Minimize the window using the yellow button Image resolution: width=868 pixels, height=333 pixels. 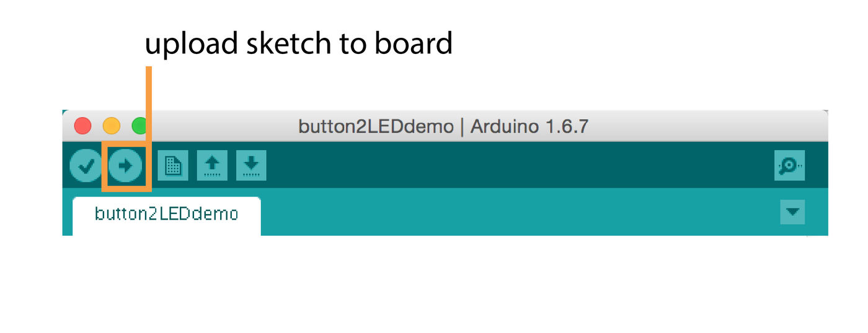point(112,126)
